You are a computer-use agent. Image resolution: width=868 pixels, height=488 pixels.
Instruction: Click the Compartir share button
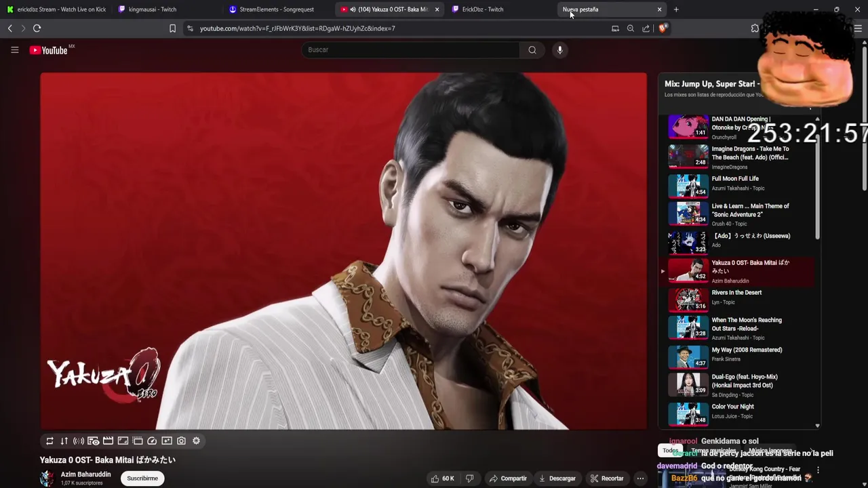[x=508, y=479]
